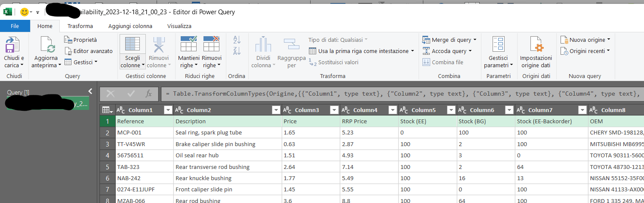Viewport: 644px width, 203px height.
Task: Open quick access toolbar customize arrow
Action: (38, 12)
